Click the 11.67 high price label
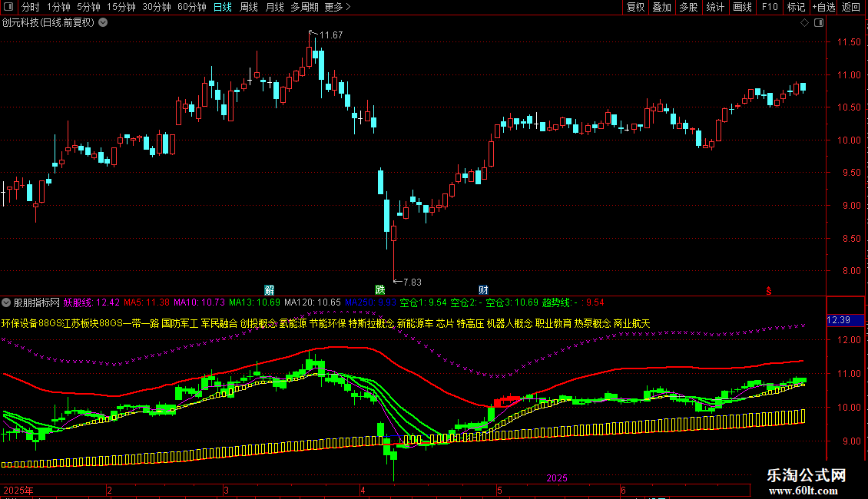This screenshot has width=868, height=499. (x=331, y=35)
